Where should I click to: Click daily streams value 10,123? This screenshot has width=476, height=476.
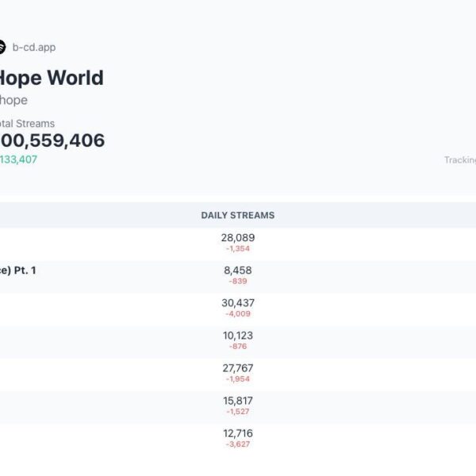pos(238,336)
